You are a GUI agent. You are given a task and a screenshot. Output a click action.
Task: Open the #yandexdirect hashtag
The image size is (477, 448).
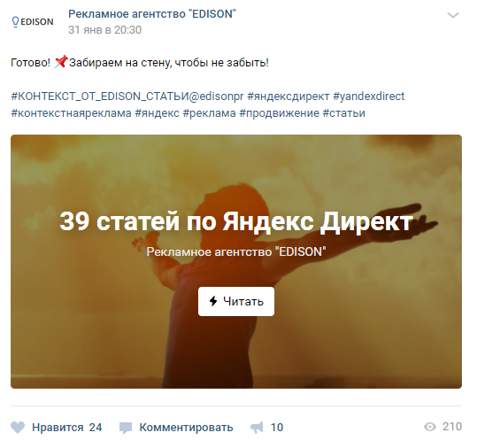(x=369, y=97)
